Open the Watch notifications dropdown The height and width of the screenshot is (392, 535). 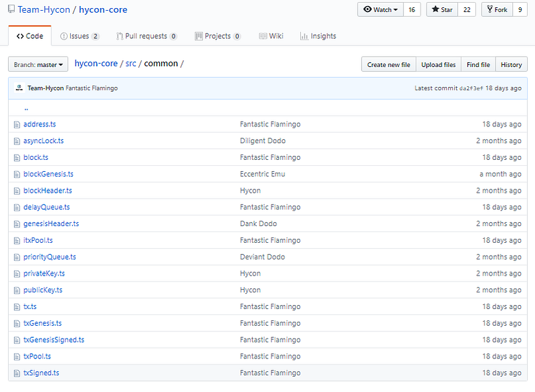click(381, 9)
